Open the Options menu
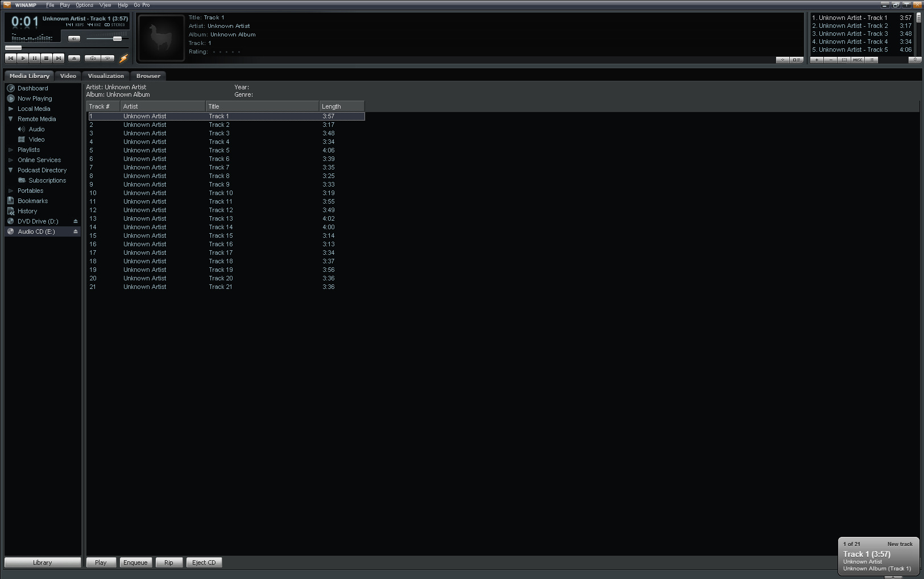Image resolution: width=924 pixels, height=579 pixels. [84, 5]
